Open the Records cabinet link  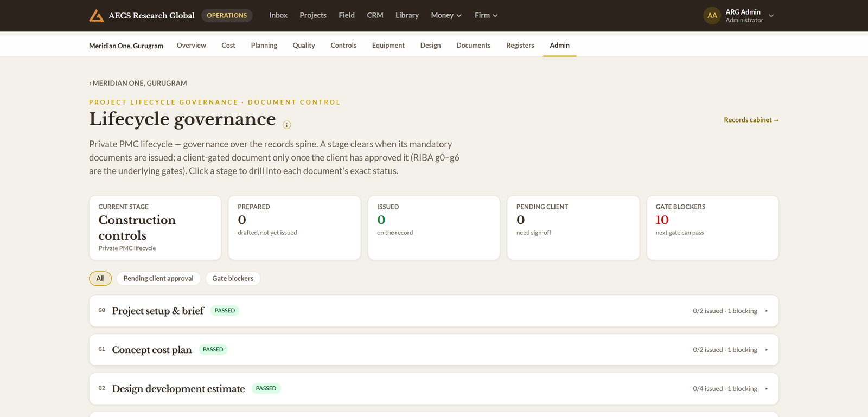pos(751,120)
